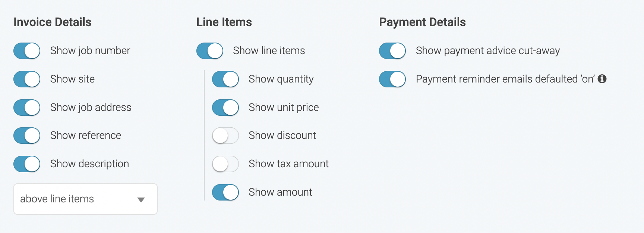644x233 pixels.
Task: Toggle the Show line items switch
Action: click(x=210, y=51)
